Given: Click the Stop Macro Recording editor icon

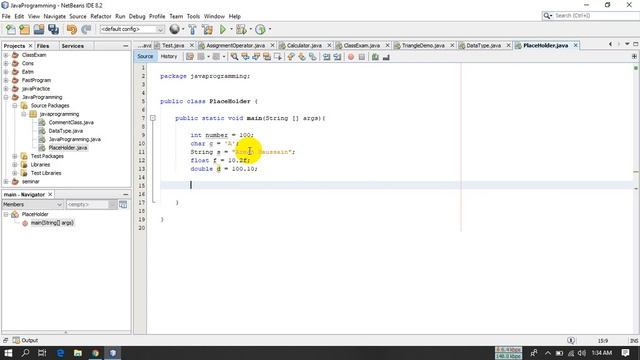Looking at the screenshot, I should [362, 57].
